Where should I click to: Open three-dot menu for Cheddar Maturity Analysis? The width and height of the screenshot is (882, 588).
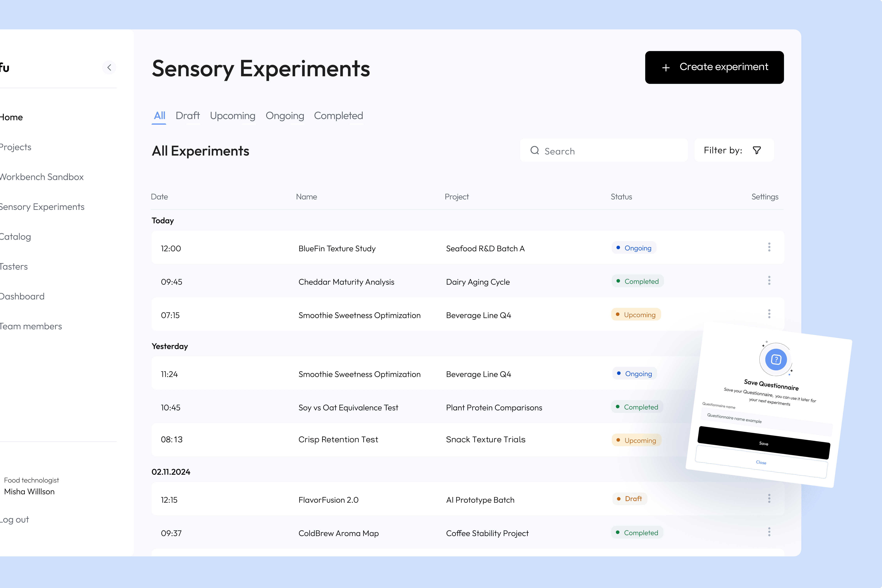[x=769, y=281]
